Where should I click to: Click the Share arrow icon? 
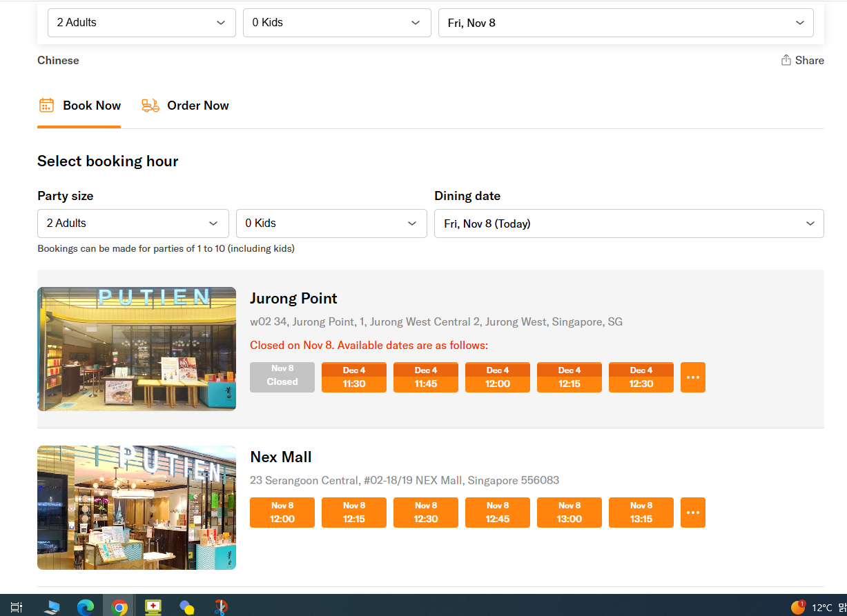click(x=786, y=60)
